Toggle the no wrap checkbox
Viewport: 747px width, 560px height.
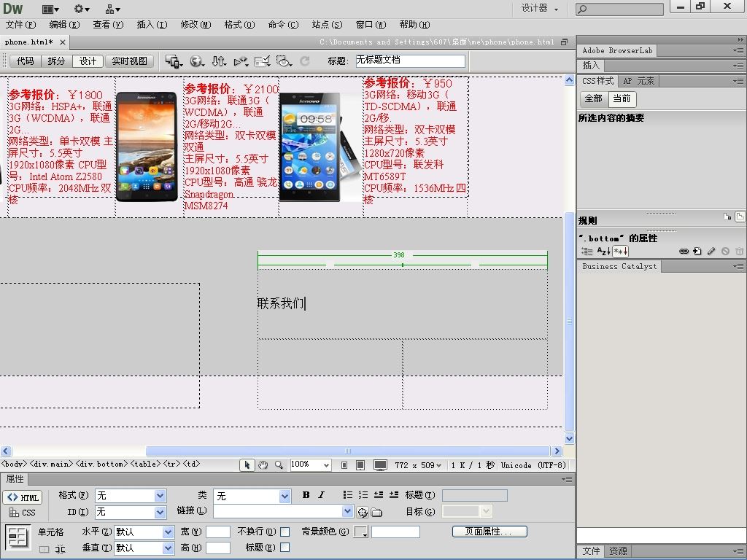point(285,532)
